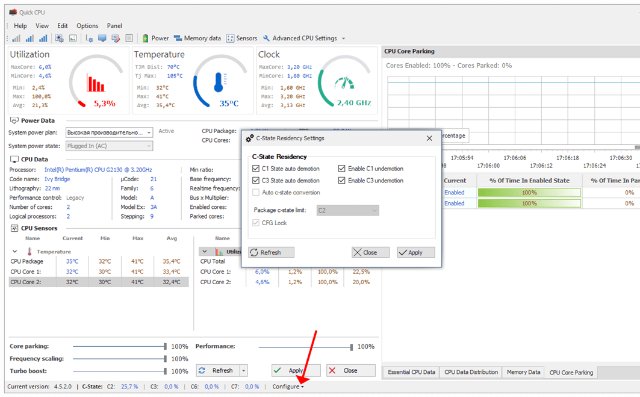
Task: Check the Auto c-state conversion box
Action: 256,192
